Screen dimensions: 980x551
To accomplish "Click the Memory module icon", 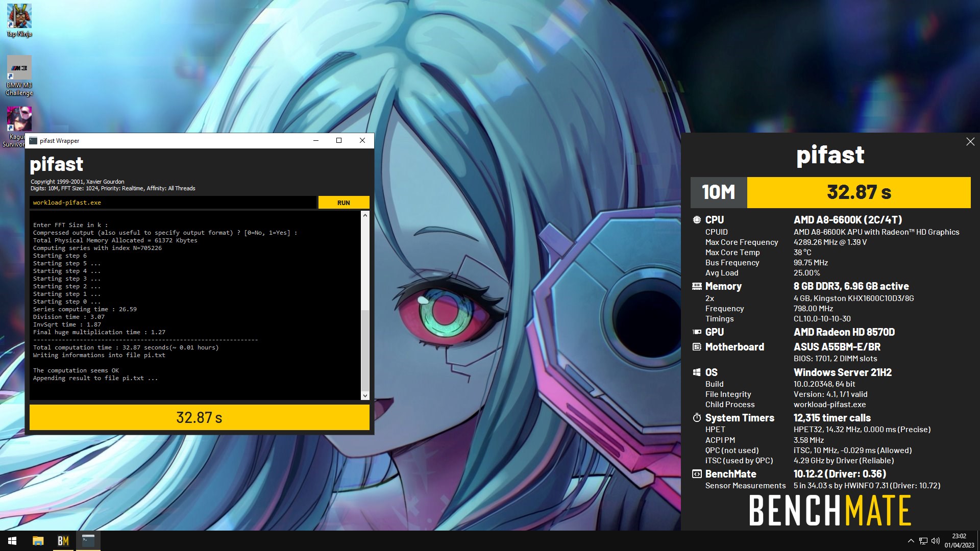I will (697, 286).
